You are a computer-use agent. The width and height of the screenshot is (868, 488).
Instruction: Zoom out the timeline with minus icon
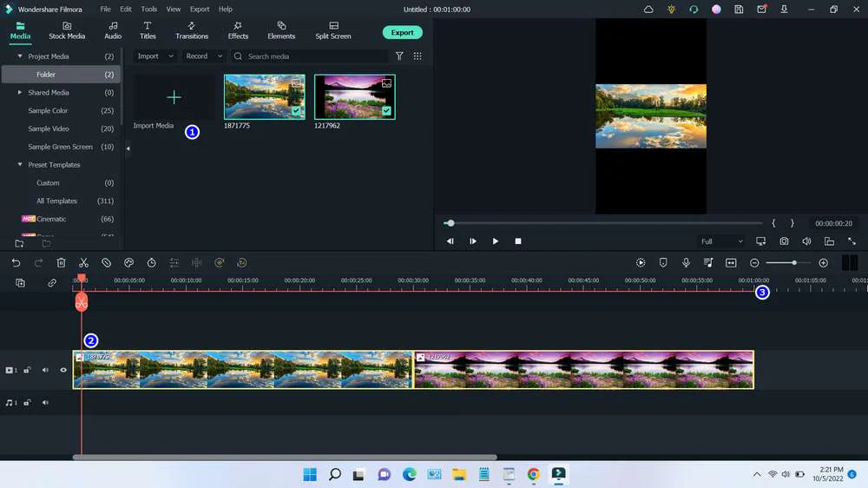(754, 263)
